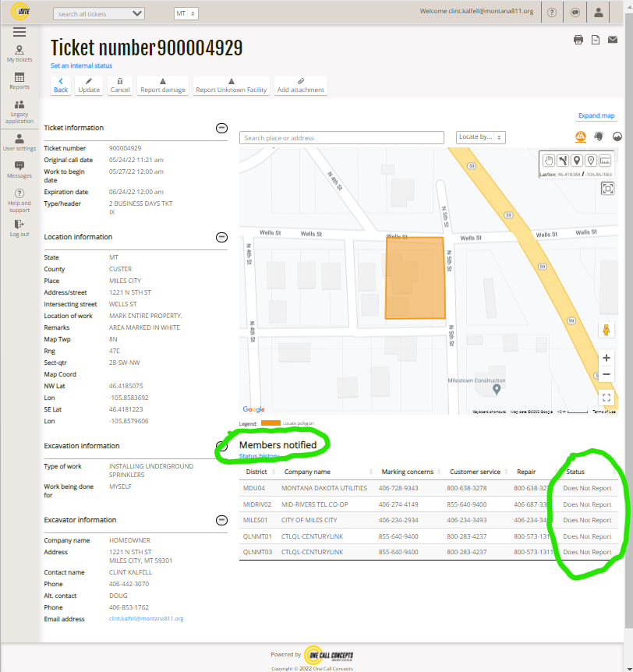Screen dimensions: 633x672
Task: Click the MID-RIVERS TEL CO-OP row
Action: tap(429, 504)
